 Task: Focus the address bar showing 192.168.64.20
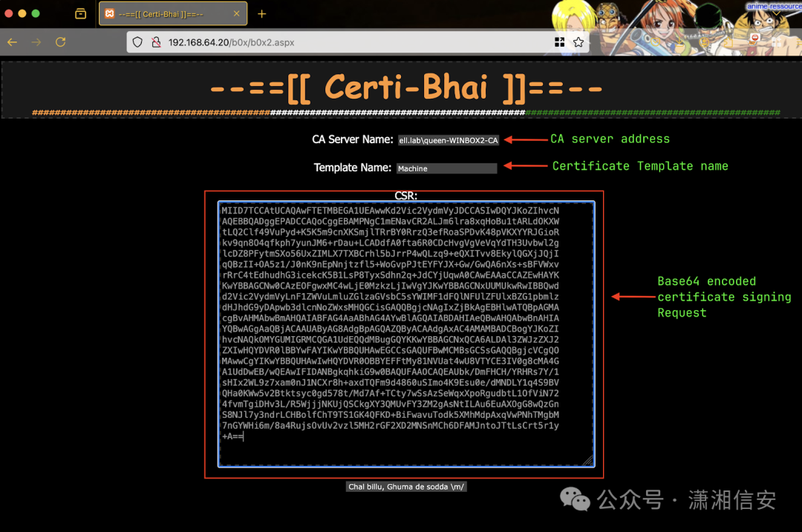point(358,42)
